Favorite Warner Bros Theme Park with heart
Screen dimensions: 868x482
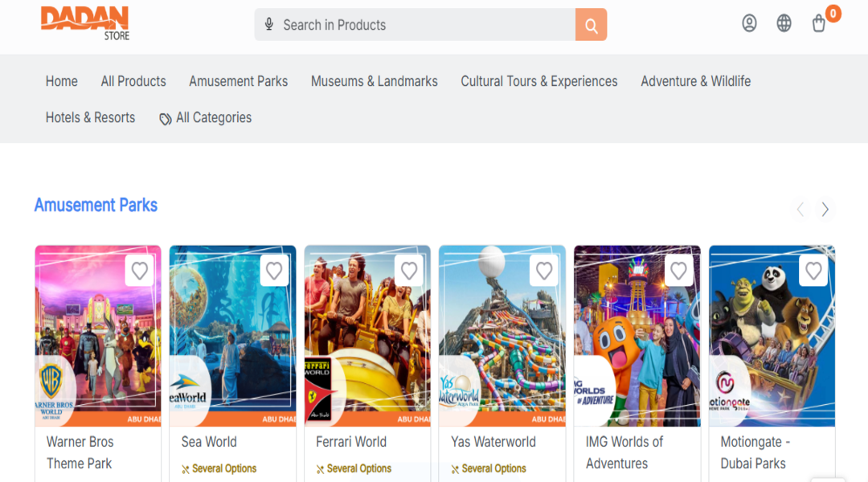pos(140,271)
